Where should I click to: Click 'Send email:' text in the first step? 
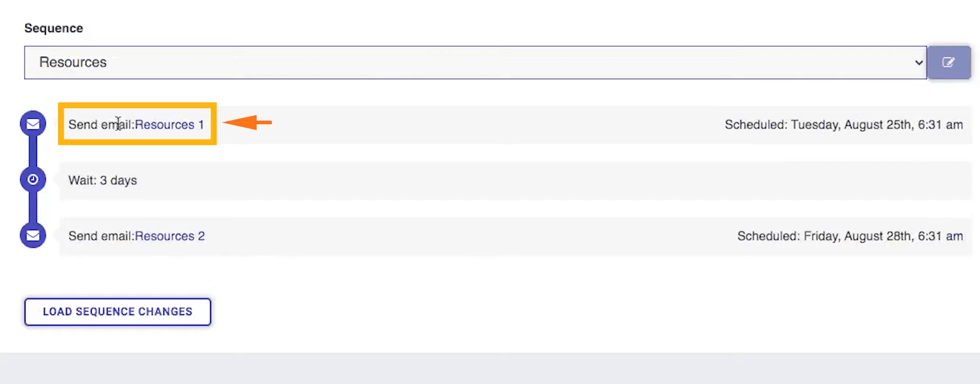(102, 125)
